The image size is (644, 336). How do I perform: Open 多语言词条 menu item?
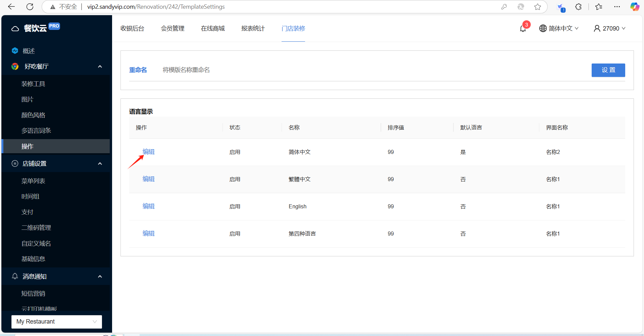click(x=36, y=130)
